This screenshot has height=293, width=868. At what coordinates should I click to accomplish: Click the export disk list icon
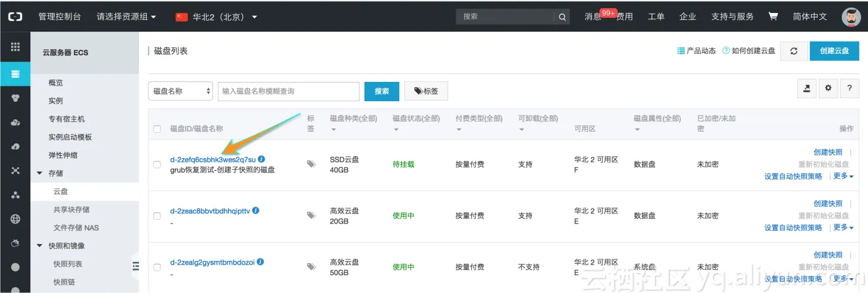pos(807,89)
